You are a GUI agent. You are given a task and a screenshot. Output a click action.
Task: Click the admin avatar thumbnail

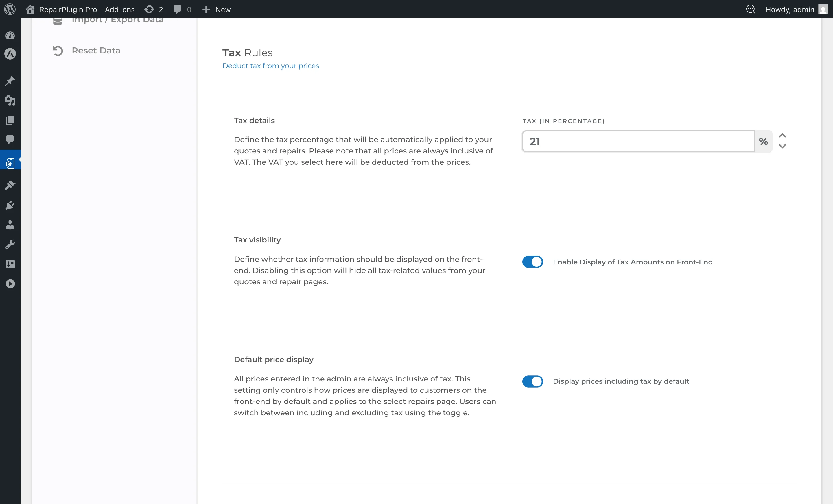(x=823, y=9)
